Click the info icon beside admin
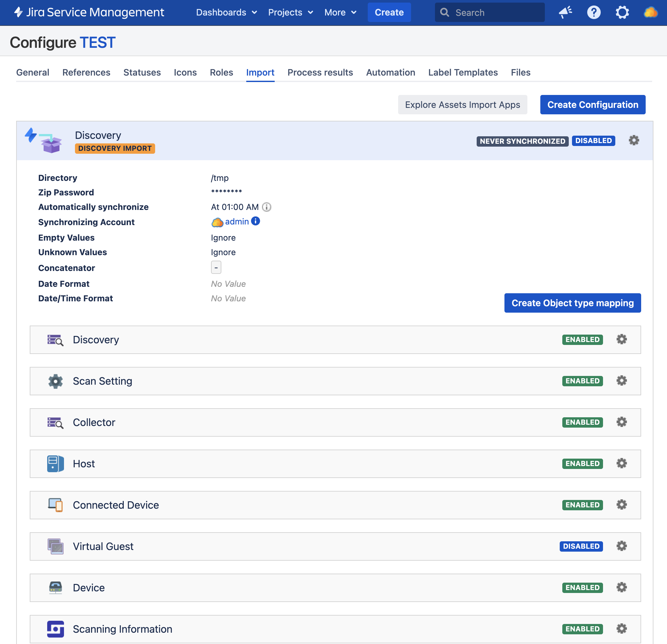Image resolution: width=667 pixels, height=644 pixels. [256, 221]
